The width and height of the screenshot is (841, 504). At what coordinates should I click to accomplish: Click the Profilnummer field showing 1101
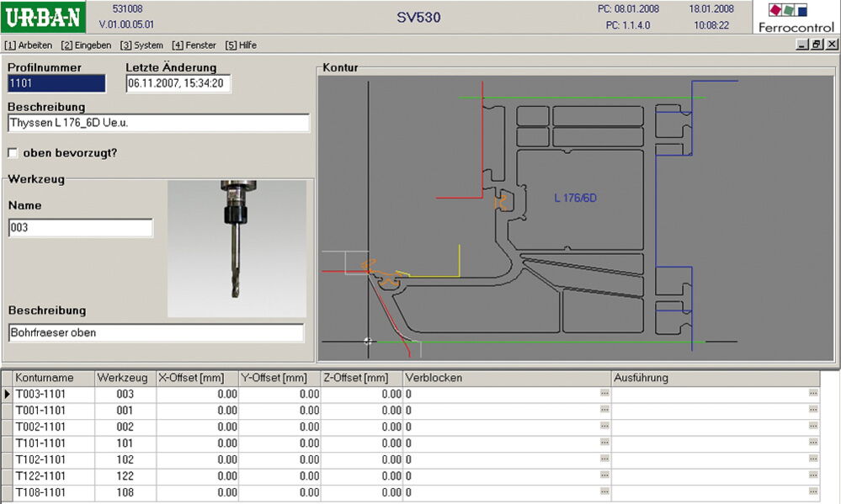point(56,83)
